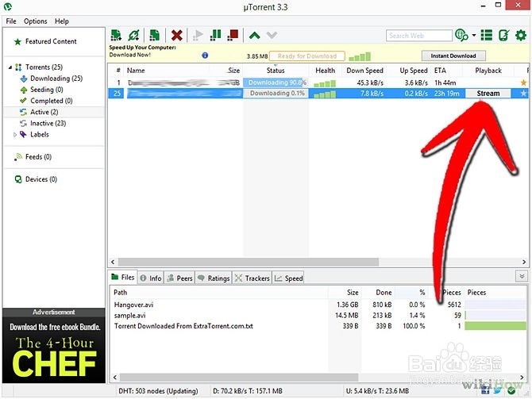Select Active (2) in the sidebar
This screenshot has width=532, height=399.
coord(44,112)
